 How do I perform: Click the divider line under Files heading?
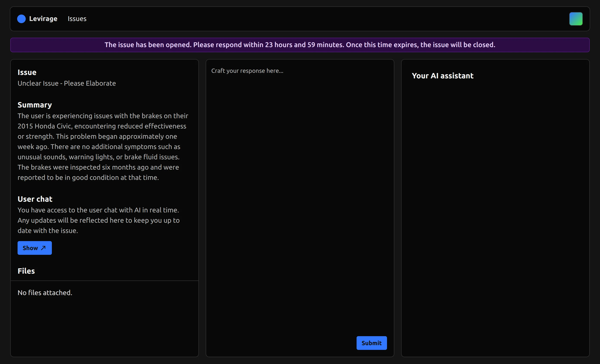[105, 280]
